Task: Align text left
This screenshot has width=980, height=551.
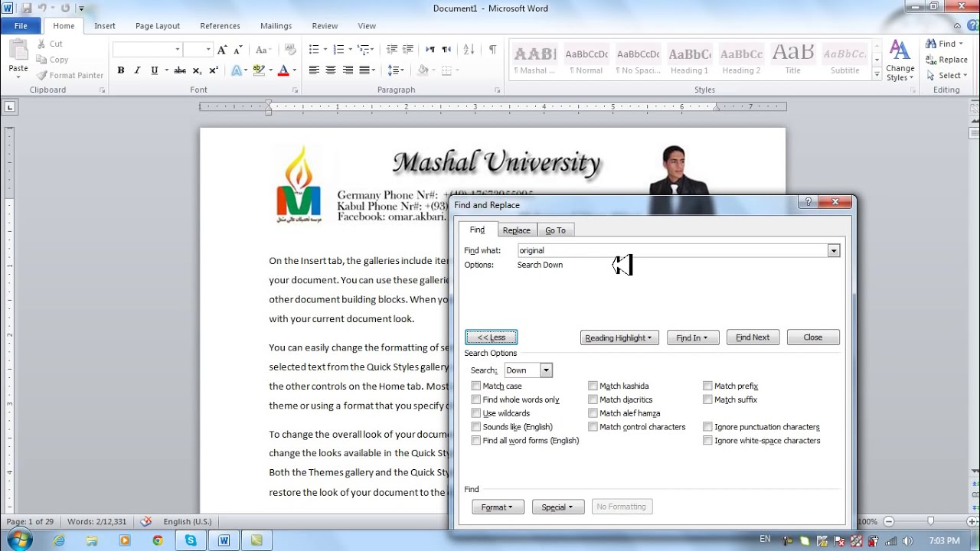Action: [x=314, y=70]
